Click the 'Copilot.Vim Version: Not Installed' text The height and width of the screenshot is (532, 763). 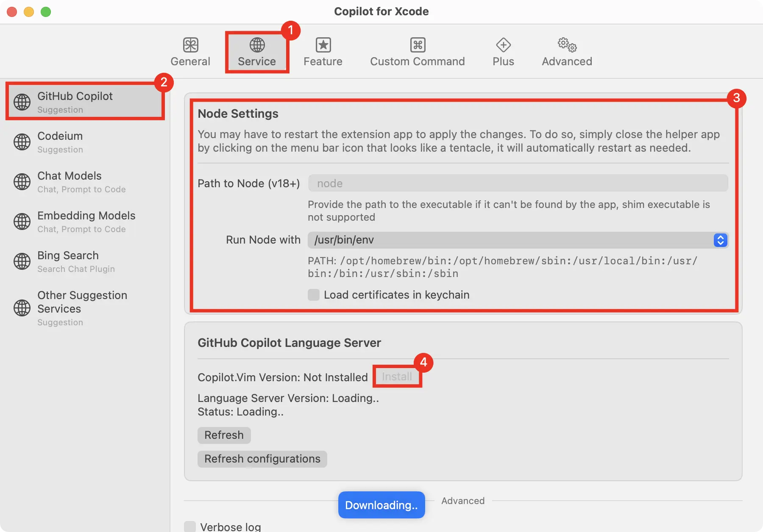(x=283, y=377)
